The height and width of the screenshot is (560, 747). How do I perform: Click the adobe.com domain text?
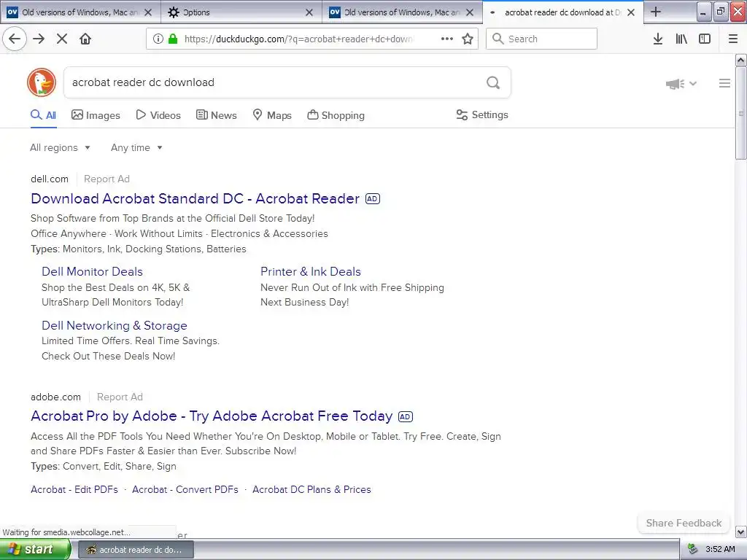point(55,397)
